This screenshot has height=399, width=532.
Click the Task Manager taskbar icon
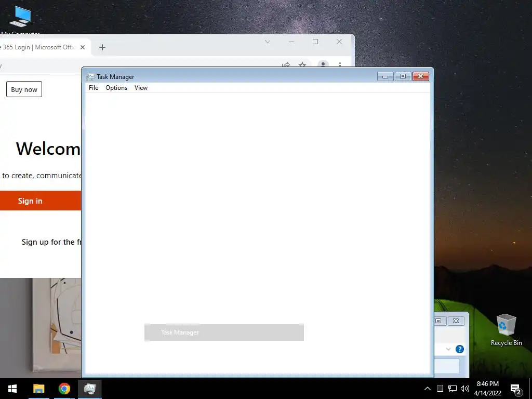coord(90,389)
